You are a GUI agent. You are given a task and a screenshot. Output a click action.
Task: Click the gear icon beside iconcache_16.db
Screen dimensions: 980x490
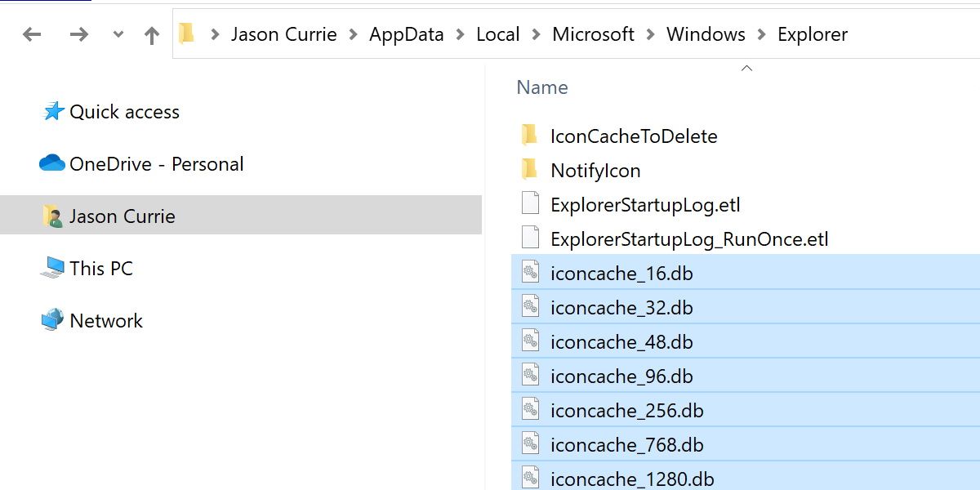(x=529, y=273)
